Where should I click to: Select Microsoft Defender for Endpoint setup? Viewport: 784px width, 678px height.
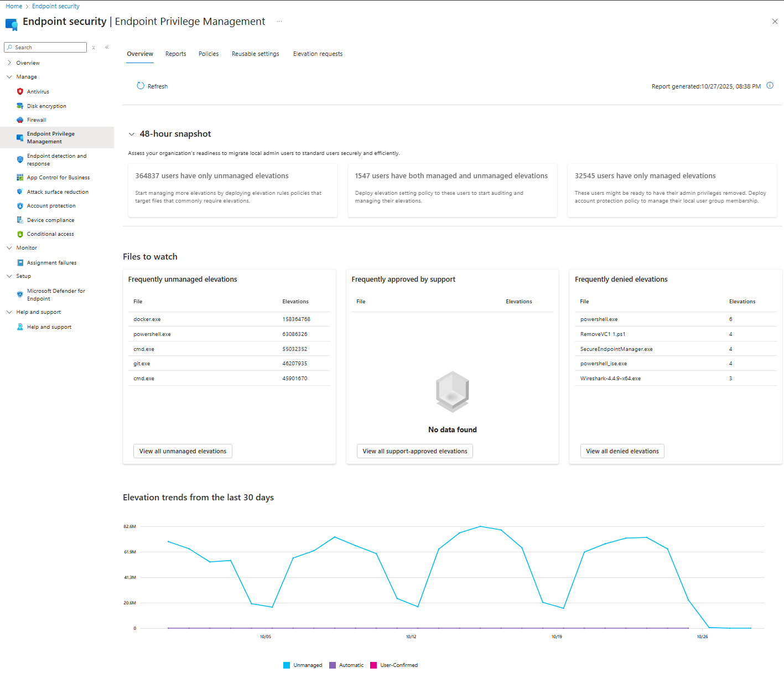56,294
